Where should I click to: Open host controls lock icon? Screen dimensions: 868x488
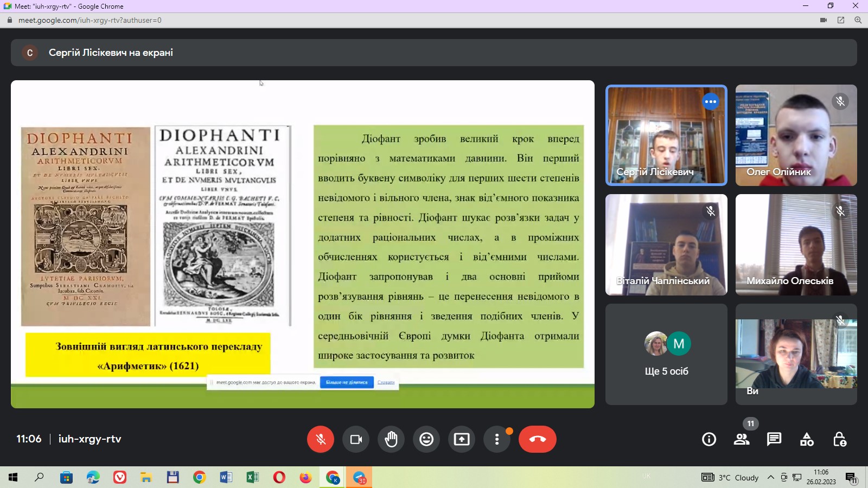(839, 439)
